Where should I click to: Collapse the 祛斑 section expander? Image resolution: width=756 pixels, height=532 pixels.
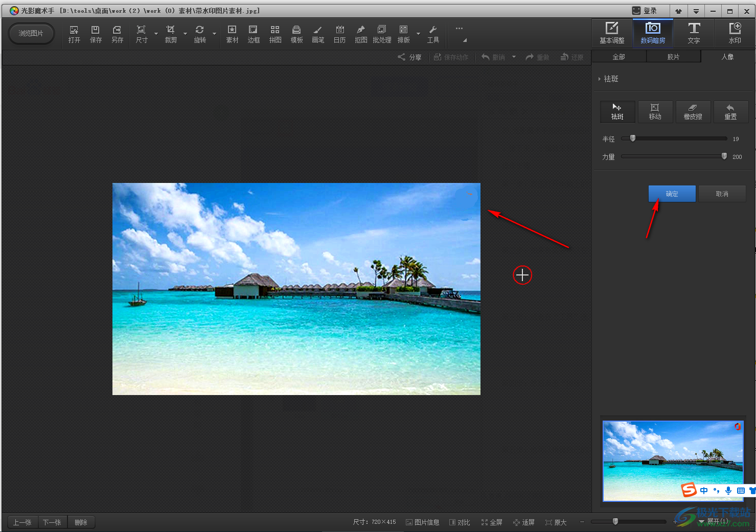coord(600,79)
